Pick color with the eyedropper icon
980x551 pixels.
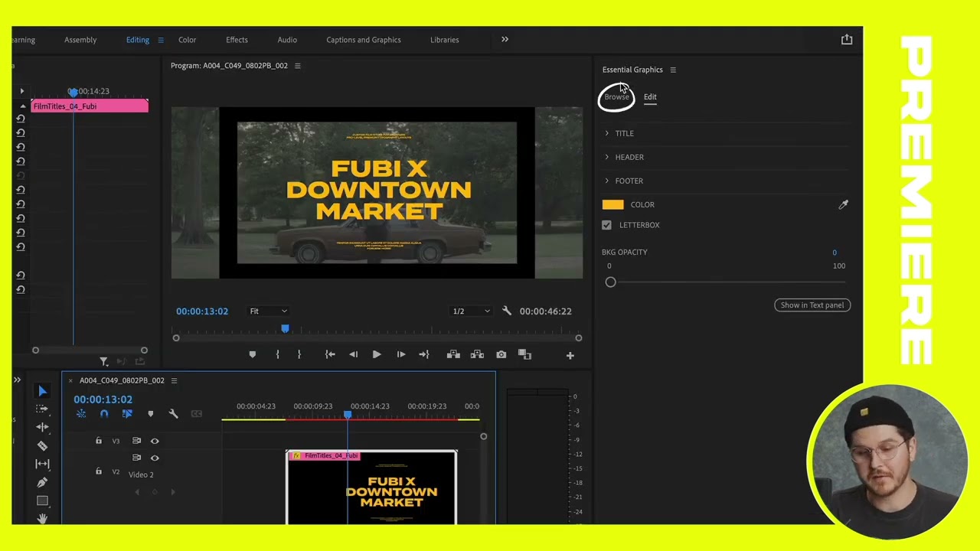click(843, 204)
